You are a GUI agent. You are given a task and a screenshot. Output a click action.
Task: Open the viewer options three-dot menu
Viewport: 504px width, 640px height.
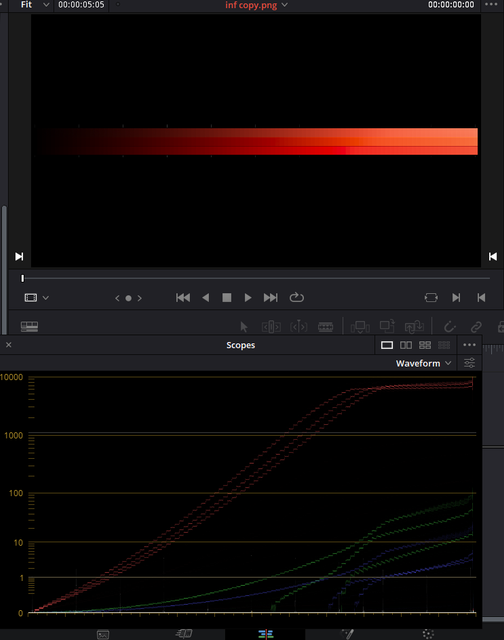click(x=491, y=4)
